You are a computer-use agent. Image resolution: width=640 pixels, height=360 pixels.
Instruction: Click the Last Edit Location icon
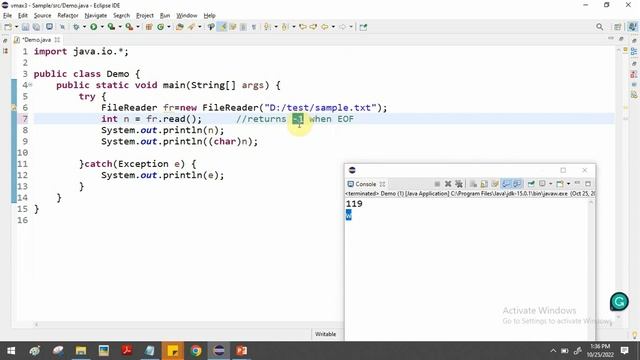(302, 27)
